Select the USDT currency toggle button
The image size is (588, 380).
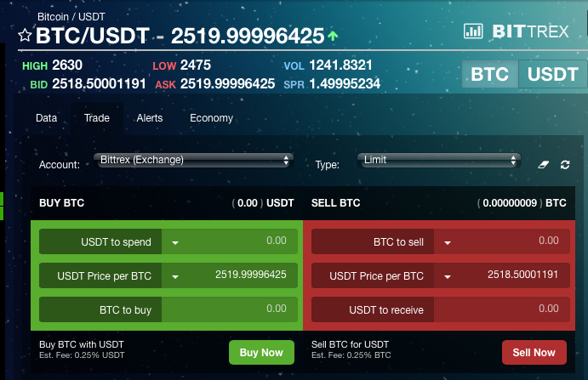(553, 74)
